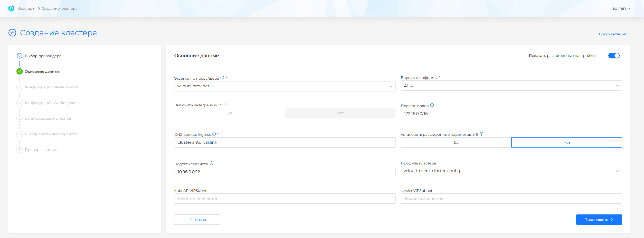Image resolution: width=644 pixels, height=238 pixels.
Task: Switch Установить расширенные параметры ИБ to Да
Action: click(x=456, y=142)
